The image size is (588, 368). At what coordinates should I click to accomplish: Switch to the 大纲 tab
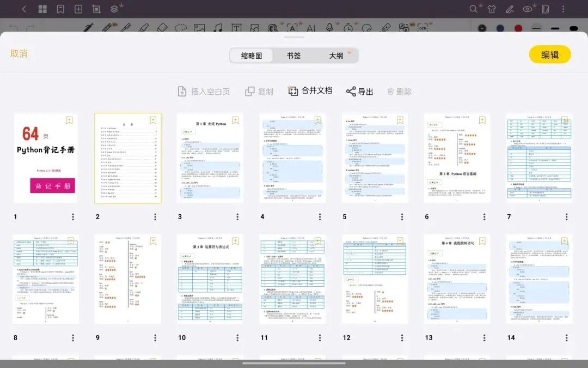coord(336,56)
